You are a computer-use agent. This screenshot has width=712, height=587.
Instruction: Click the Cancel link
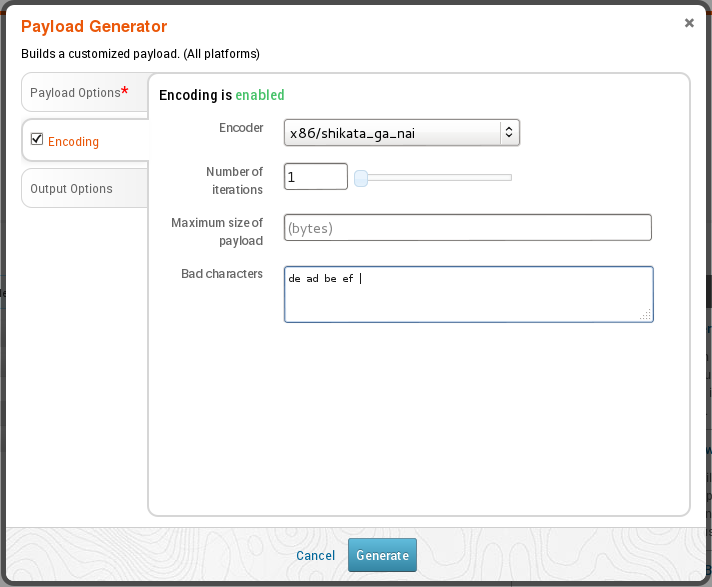pos(315,556)
